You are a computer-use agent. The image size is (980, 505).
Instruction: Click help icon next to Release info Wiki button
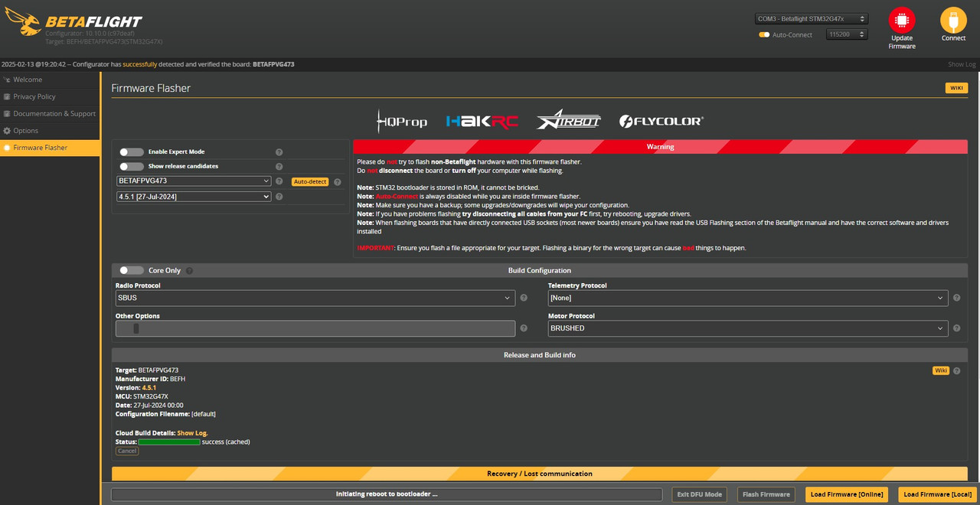coord(956,370)
